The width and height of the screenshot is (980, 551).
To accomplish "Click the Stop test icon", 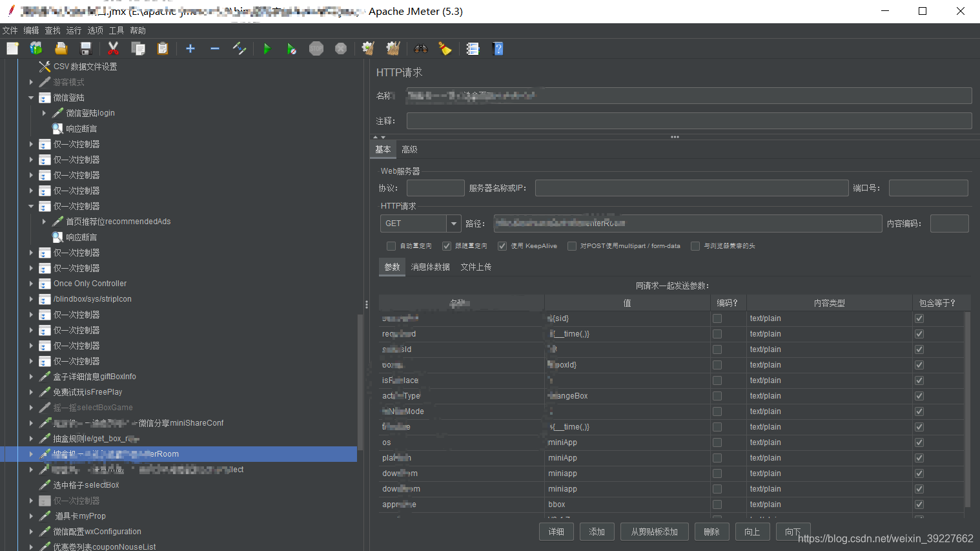I will point(316,48).
